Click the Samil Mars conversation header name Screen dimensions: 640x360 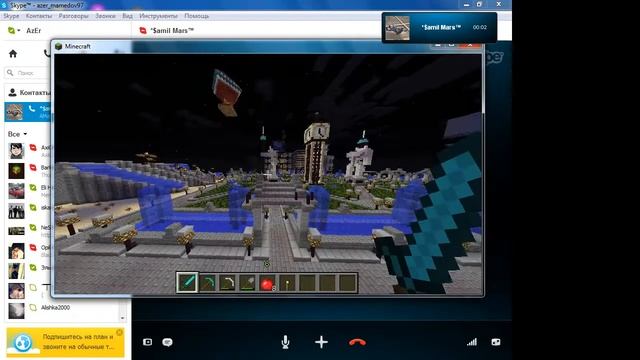click(172, 31)
